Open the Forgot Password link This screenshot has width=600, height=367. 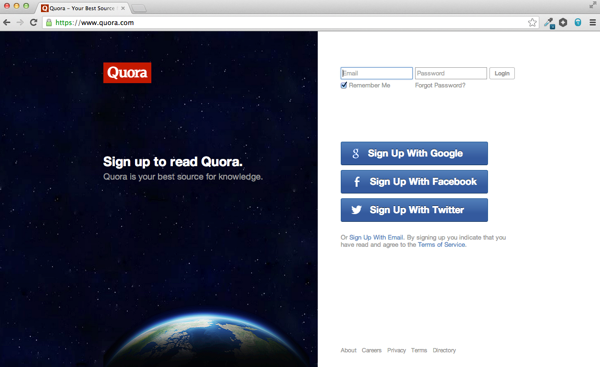point(440,85)
